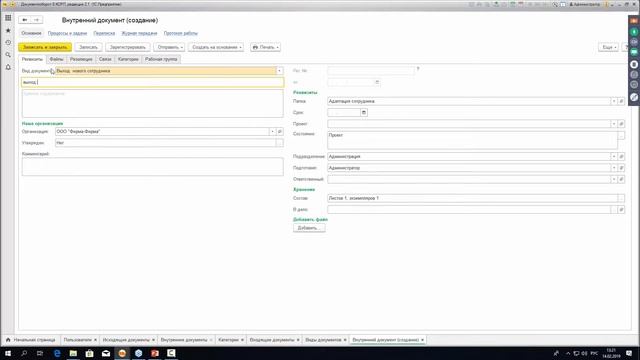
Task: Select the Основное section
Action: (x=31, y=33)
